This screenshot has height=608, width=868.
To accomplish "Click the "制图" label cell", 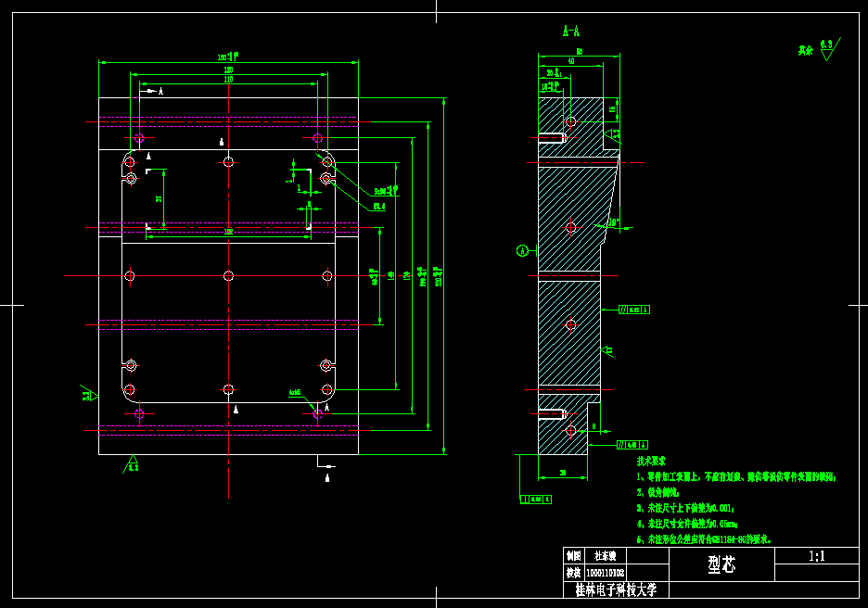I will (x=573, y=556).
